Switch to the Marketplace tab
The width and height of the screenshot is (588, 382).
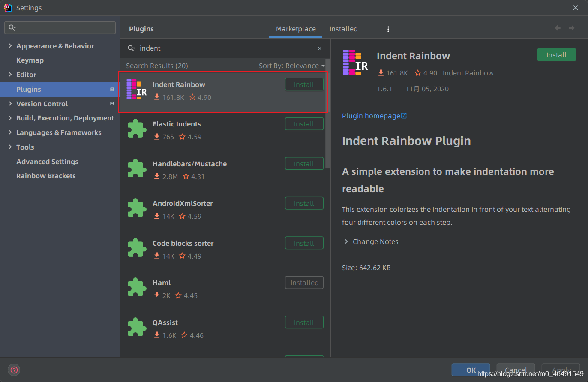tap(296, 29)
